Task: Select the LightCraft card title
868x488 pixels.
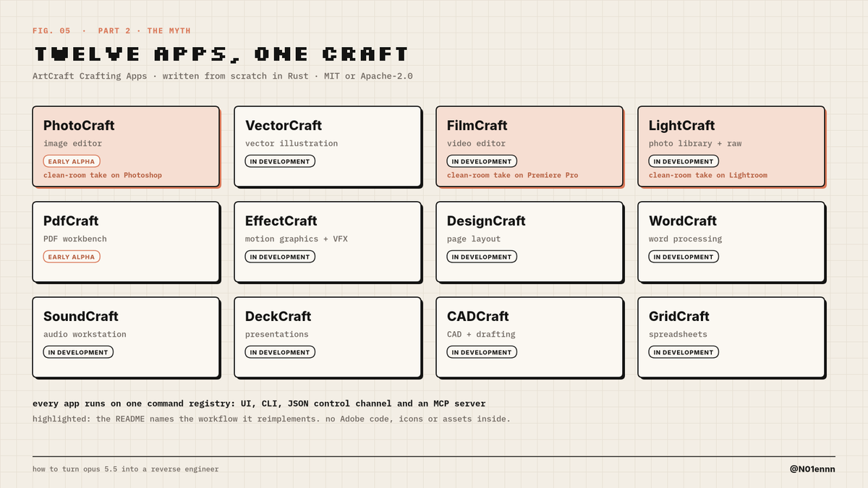Action: (x=682, y=126)
